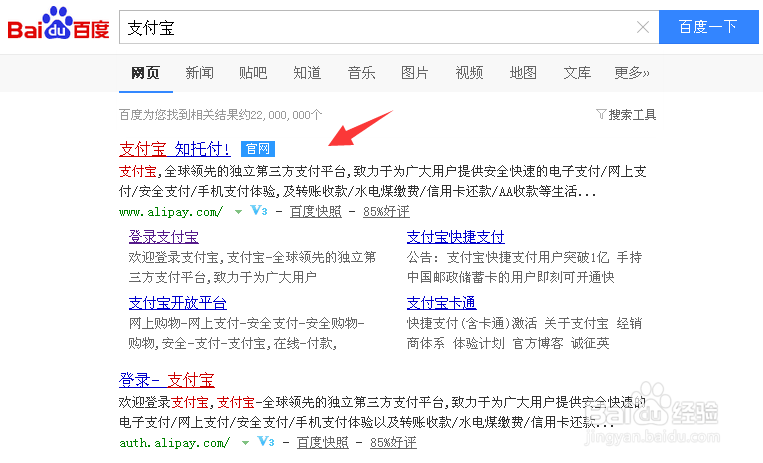Open the 贴吧 tab

point(253,73)
